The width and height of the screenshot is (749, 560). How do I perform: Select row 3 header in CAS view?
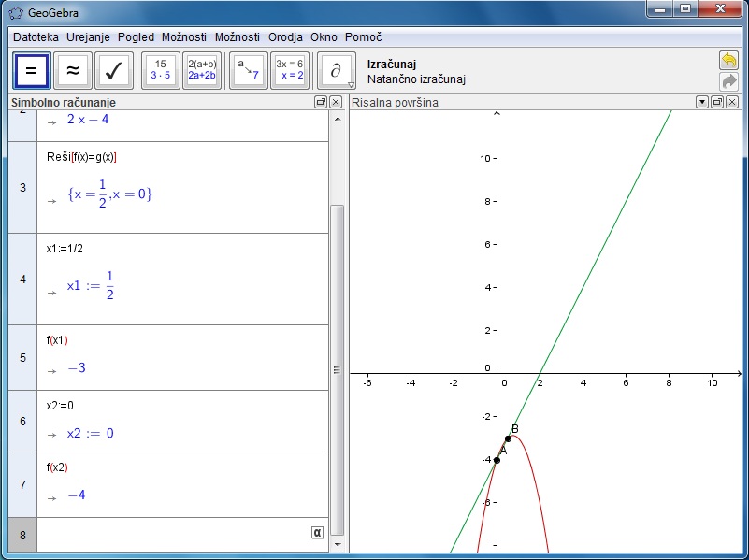point(22,187)
